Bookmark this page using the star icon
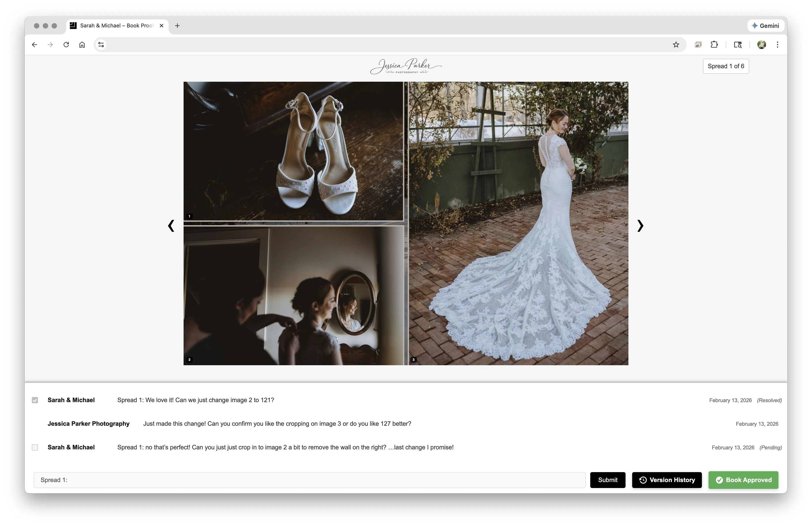The image size is (812, 526). point(676,44)
